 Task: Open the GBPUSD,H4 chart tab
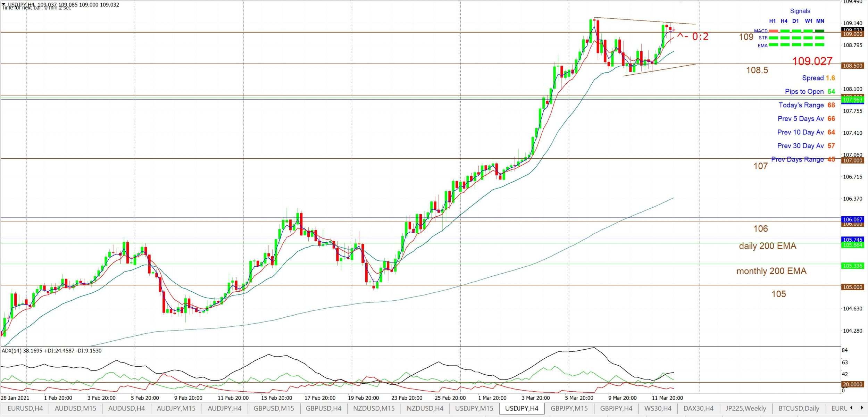point(323,408)
